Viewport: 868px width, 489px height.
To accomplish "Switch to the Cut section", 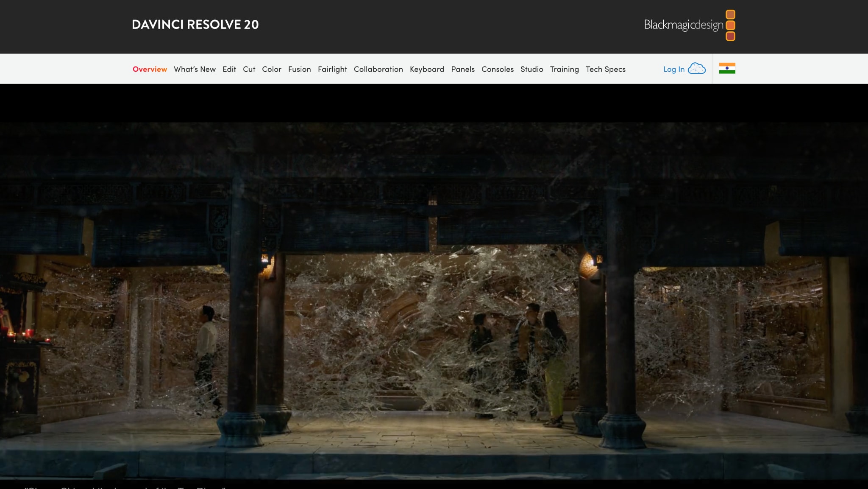I will [249, 69].
